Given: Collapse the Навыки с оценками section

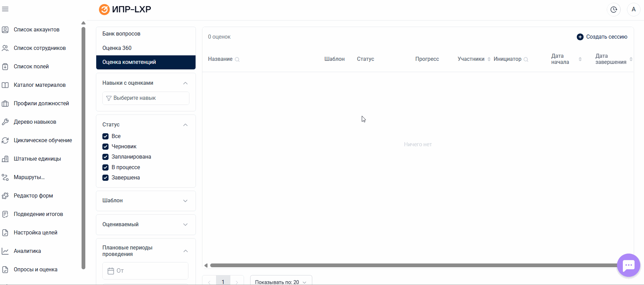Looking at the screenshot, I should (185, 83).
